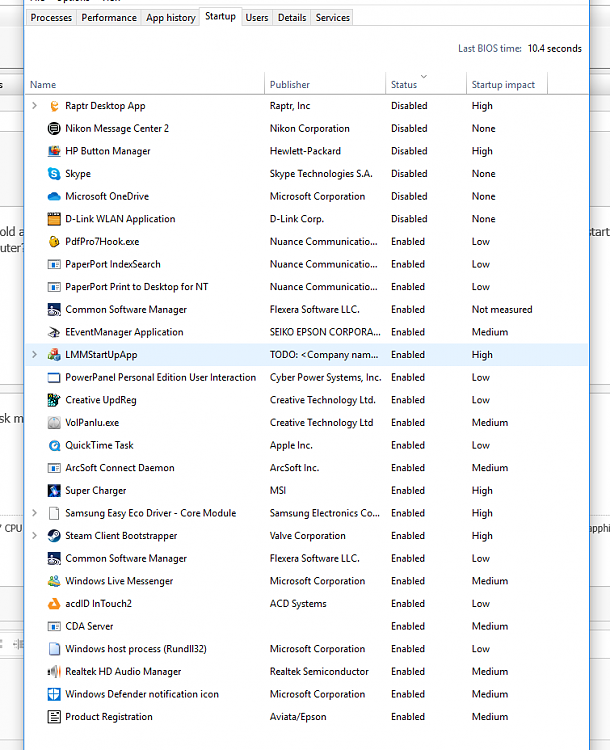Switch to the Details tab
This screenshot has height=750, width=610.
pos(292,18)
